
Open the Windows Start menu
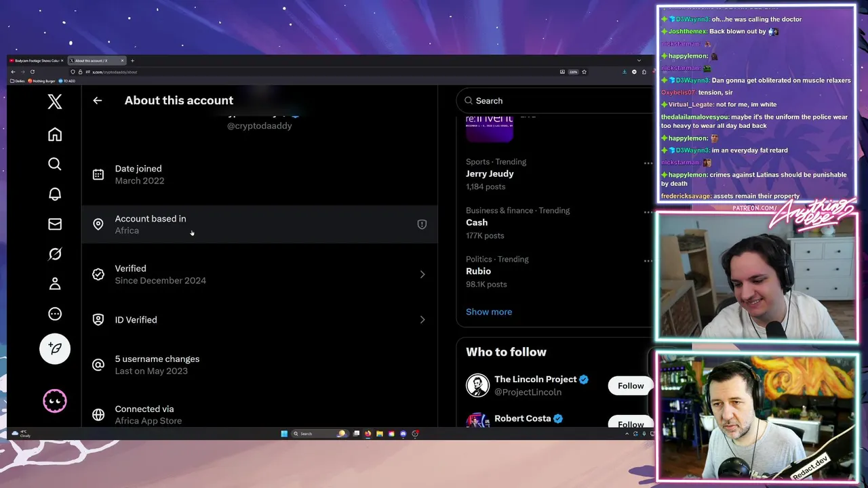pyautogui.click(x=284, y=434)
